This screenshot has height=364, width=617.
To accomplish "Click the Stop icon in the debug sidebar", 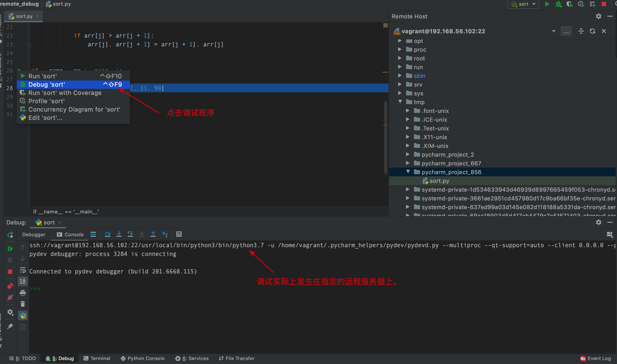I will pos(10,271).
